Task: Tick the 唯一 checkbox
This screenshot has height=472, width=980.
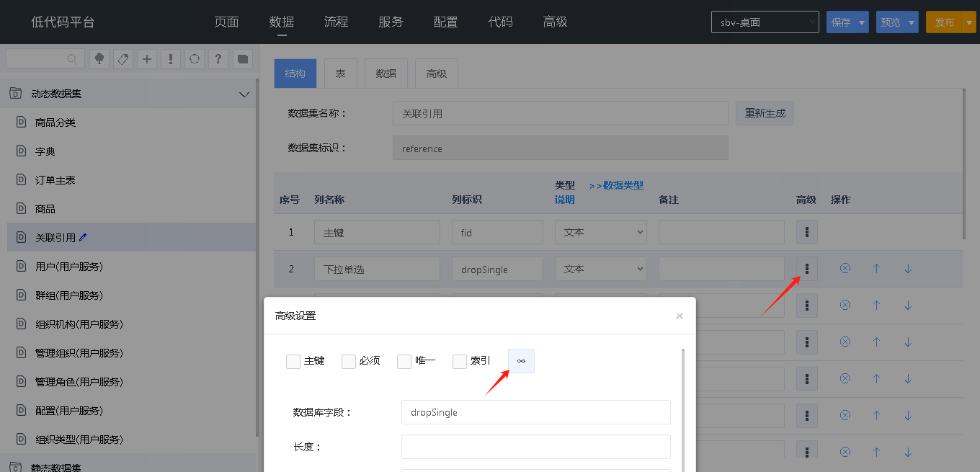Action: (x=404, y=361)
